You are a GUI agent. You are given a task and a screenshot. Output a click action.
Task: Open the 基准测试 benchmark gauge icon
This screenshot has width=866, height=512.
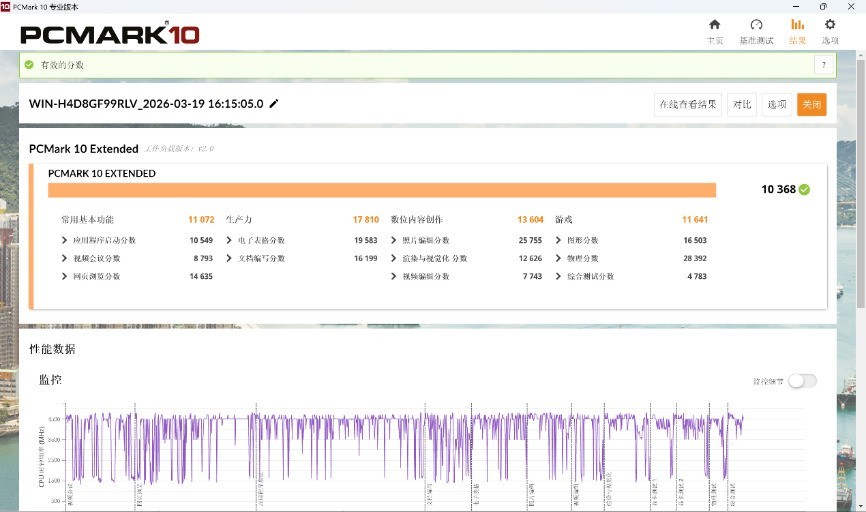click(756, 25)
